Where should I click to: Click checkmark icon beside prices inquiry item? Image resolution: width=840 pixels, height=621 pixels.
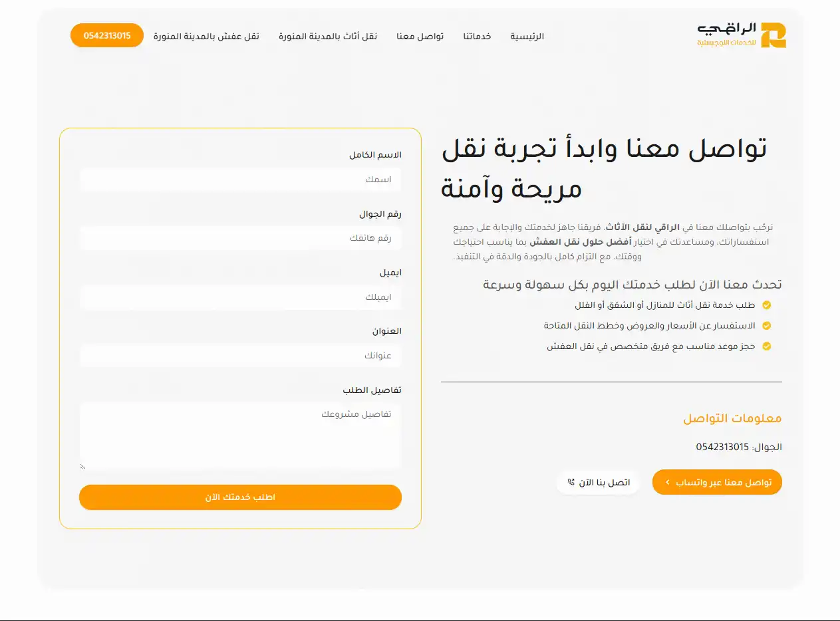click(766, 326)
